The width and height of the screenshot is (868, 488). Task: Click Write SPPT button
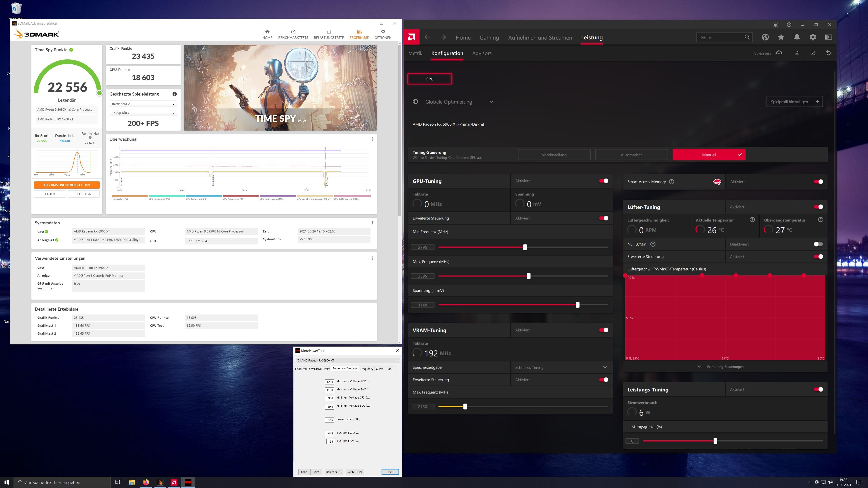[x=354, y=472]
